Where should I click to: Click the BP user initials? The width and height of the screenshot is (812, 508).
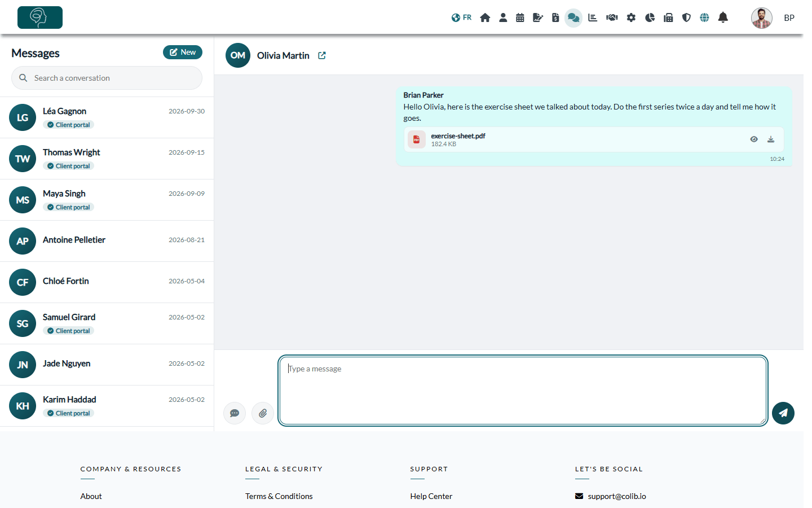point(789,18)
